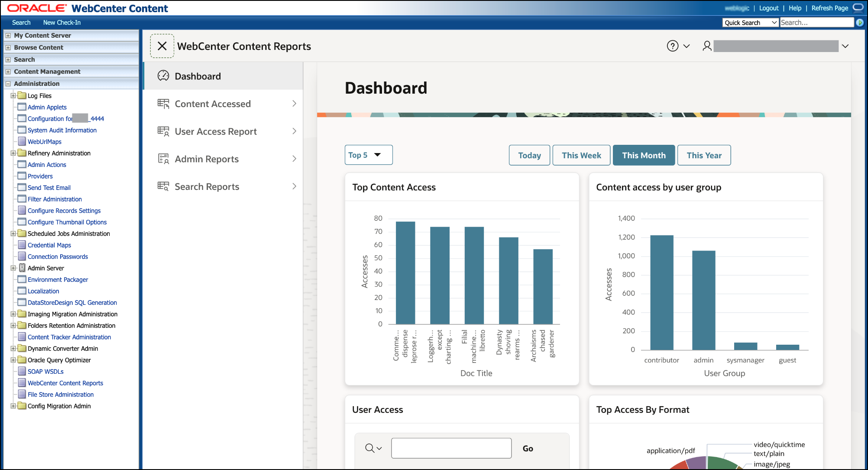Click the user profile person icon

point(707,46)
